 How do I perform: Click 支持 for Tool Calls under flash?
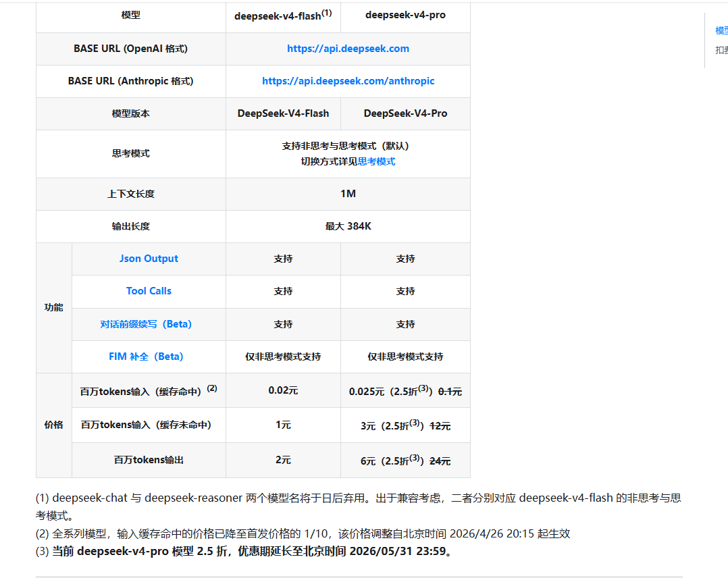coord(283,292)
